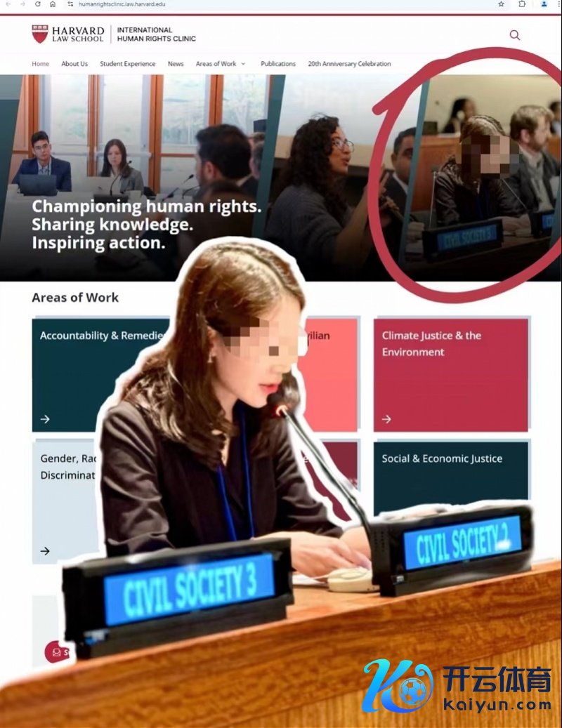This screenshot has height=728, width=562.
Task: Go to the News page
Action: (176, 64)
